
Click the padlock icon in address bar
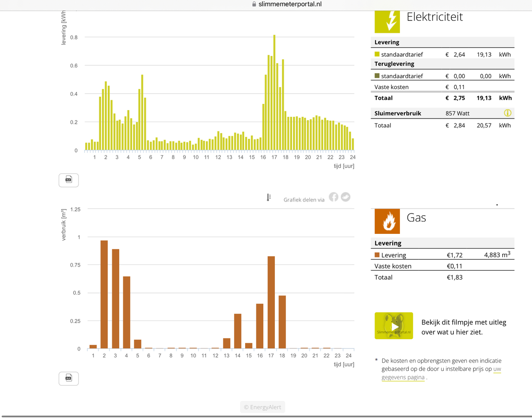[x=254, y=4]
